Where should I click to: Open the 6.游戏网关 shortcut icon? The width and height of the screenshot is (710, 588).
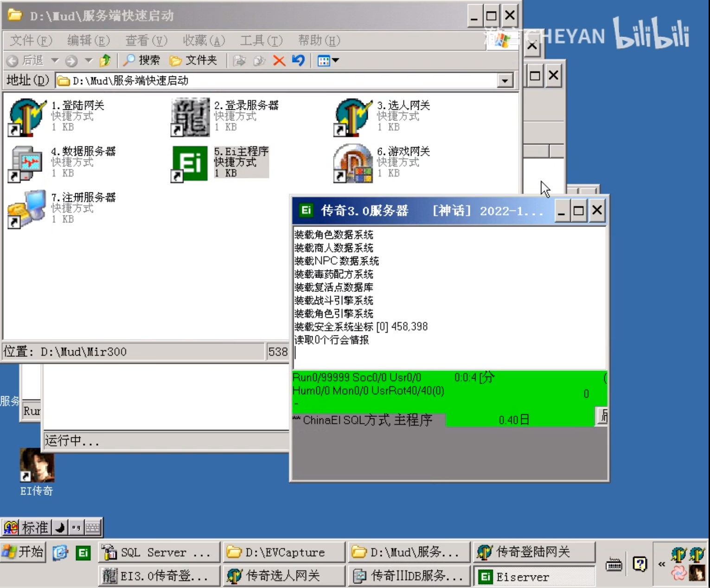click(353, 163)
